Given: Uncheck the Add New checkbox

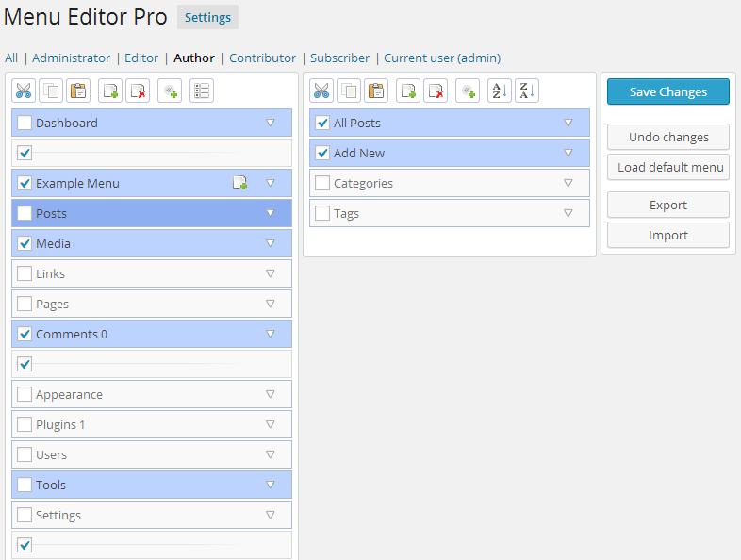Looking at the screenshot, I should pos(322,153).
